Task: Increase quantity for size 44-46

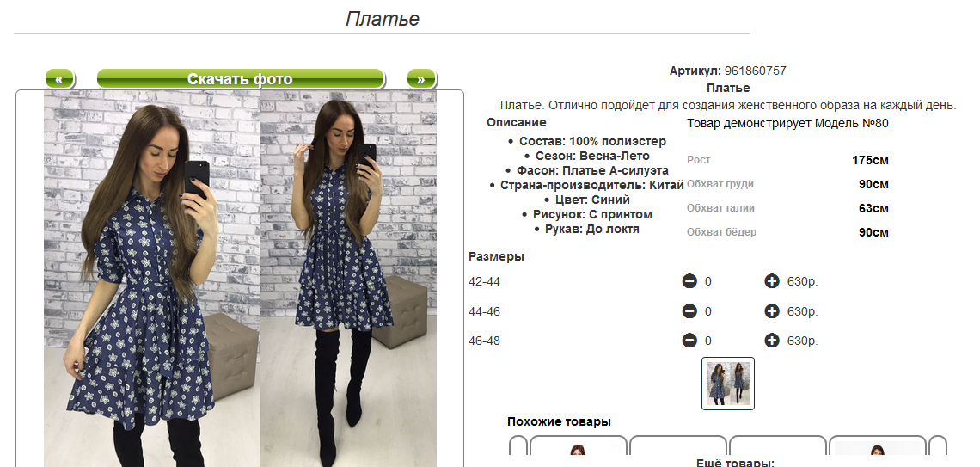Action: point(772,310)
